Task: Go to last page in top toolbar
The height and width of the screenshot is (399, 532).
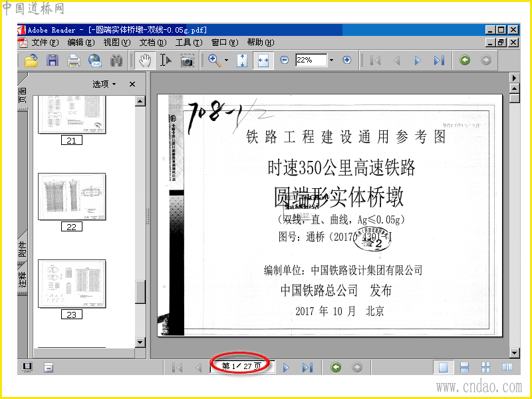Action: (x=439, y=61)
